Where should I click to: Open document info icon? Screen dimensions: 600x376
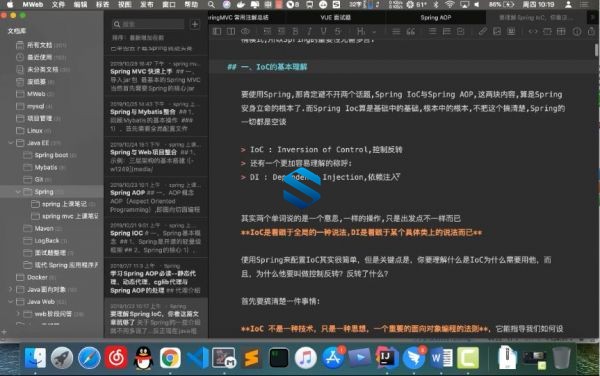[x=577, y=31]
